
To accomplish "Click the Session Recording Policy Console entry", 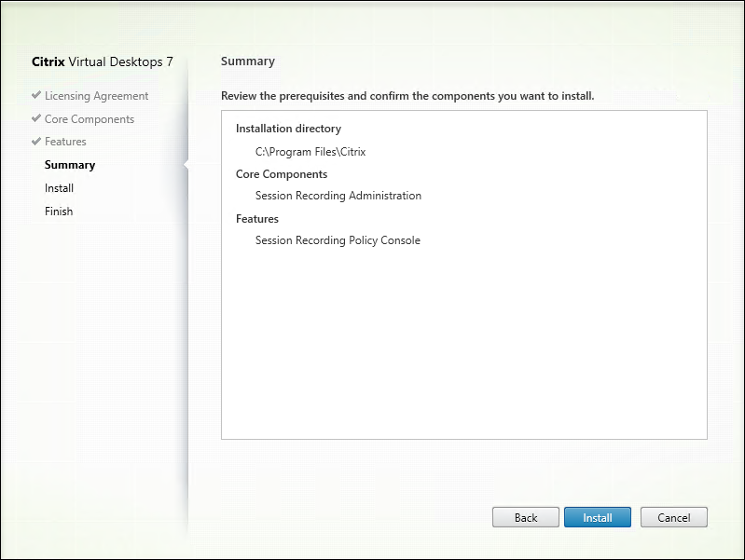I will coord(338,240).
